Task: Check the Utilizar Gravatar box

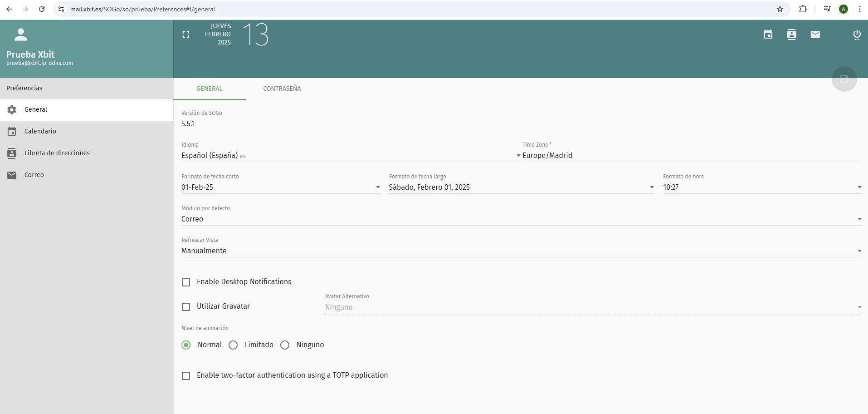Action: pos(186,307)
